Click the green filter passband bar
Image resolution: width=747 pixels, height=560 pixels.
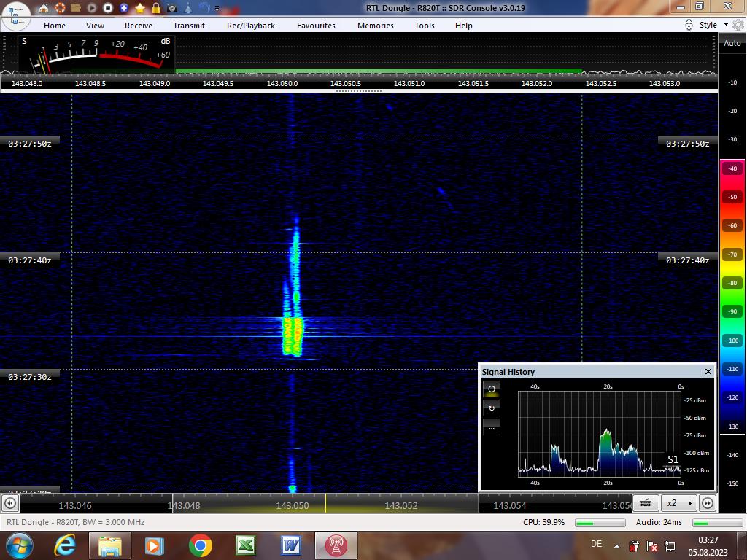point(379,71)
